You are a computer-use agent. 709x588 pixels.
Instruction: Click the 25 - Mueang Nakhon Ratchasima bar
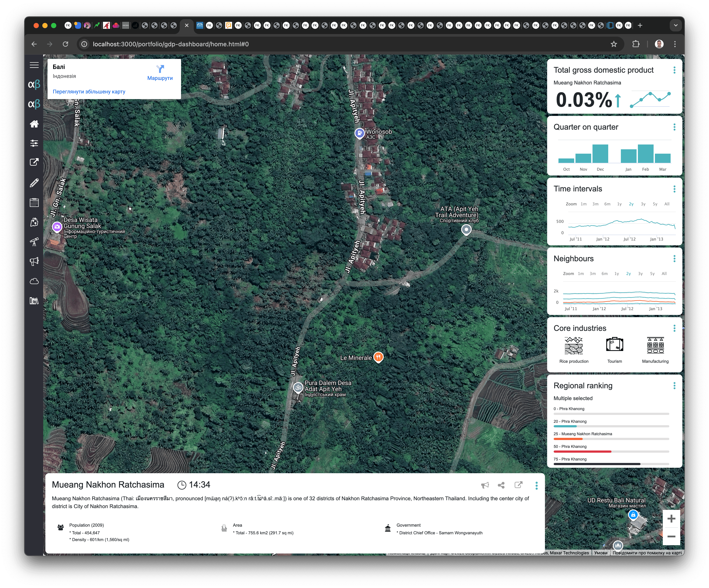(x=611, y=439)
